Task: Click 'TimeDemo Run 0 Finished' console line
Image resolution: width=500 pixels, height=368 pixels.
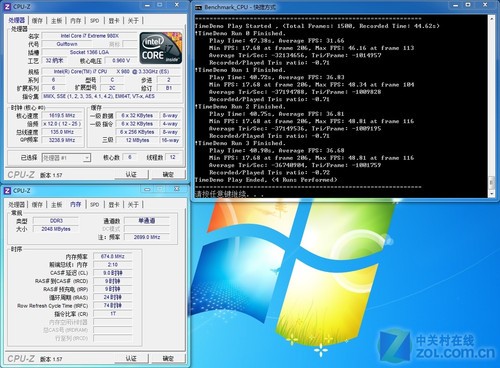Action: click(241, 33)
